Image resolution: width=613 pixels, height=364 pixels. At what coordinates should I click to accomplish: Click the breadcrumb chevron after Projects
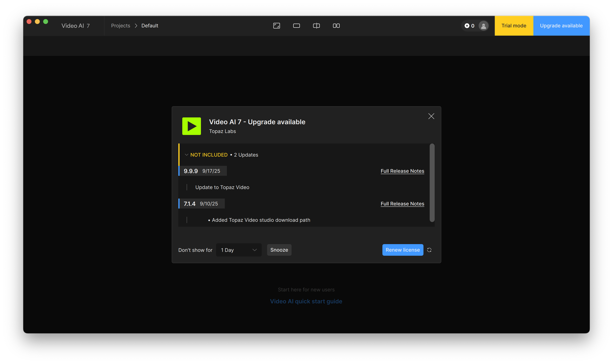(136, 26)
